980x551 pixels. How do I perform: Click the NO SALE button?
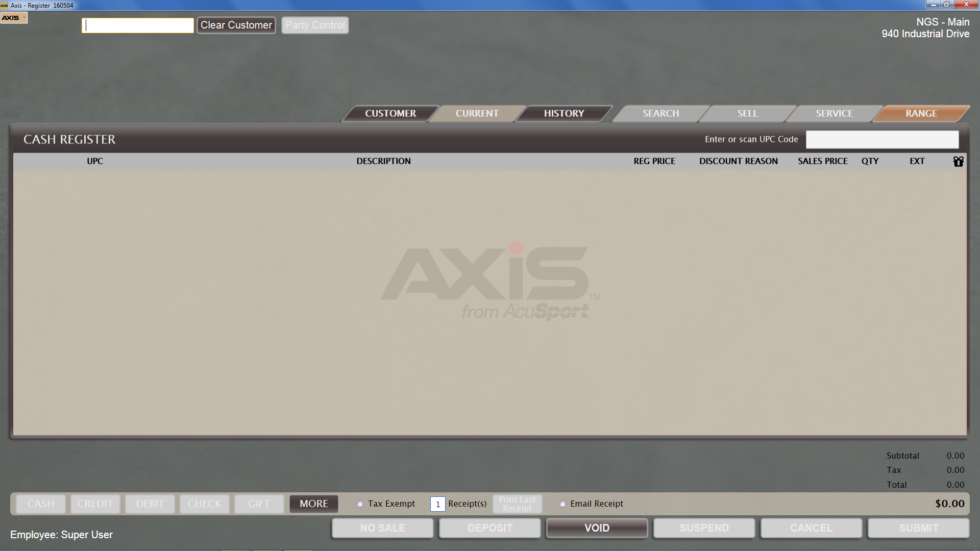coord(383,528)
